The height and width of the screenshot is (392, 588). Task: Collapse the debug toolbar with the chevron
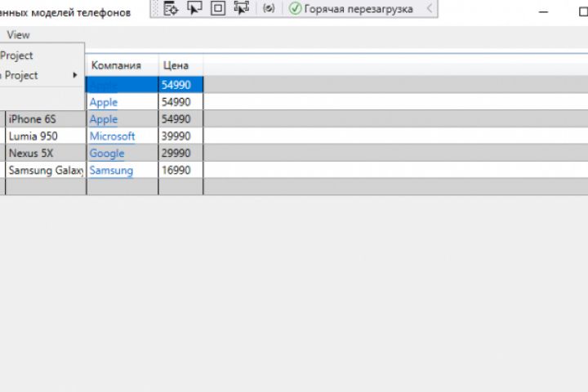point(430,8)
